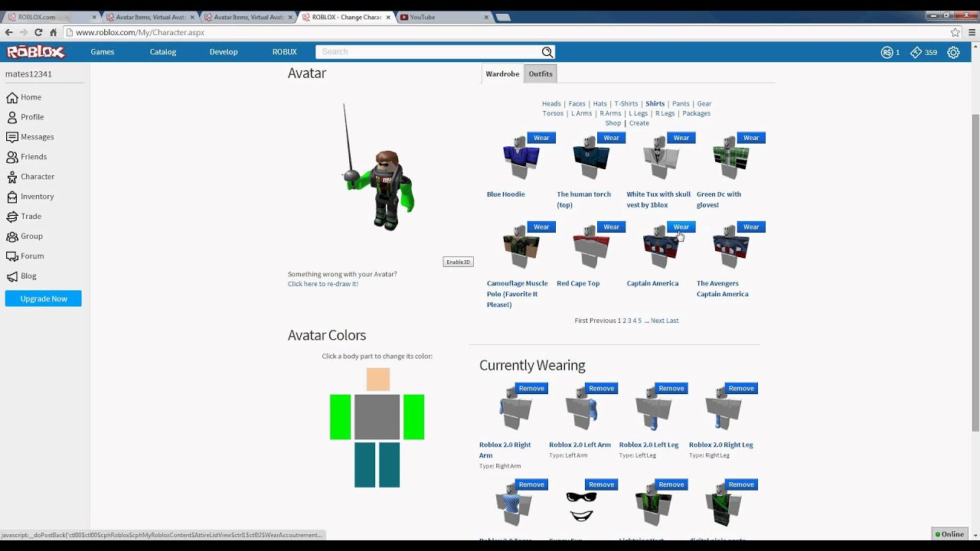Open Chrome menu icon

[x=970, y=32]
